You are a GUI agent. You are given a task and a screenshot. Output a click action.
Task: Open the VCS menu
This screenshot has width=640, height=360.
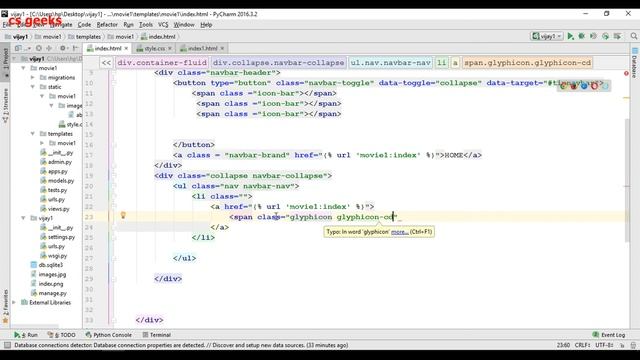coord(163,24)
